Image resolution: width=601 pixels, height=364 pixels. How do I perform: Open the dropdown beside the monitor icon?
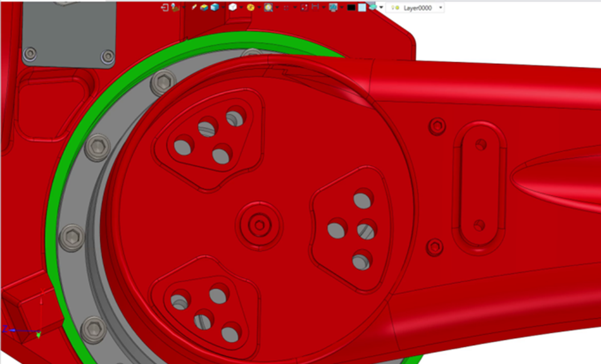click(341, 8)
